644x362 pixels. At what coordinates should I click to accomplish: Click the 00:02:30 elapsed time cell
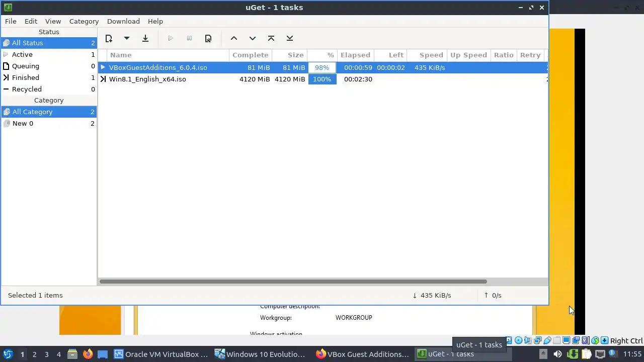[x=358, y=79]
